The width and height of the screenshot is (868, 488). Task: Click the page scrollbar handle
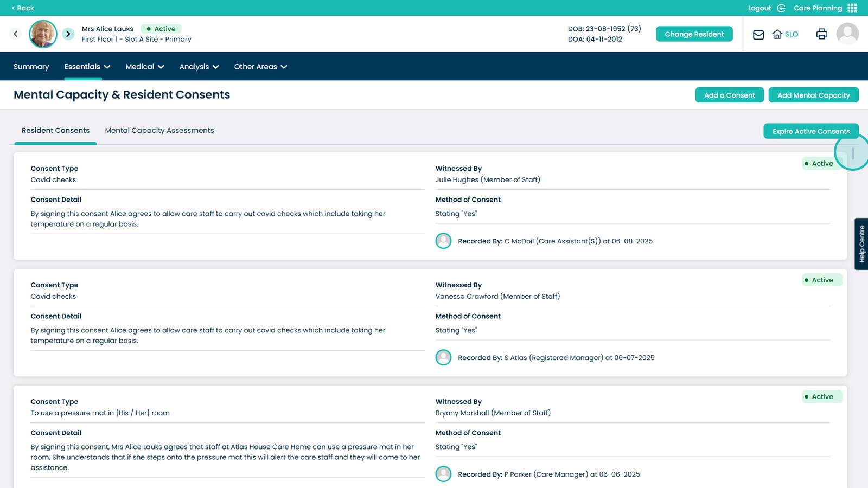tap(853, 153)
